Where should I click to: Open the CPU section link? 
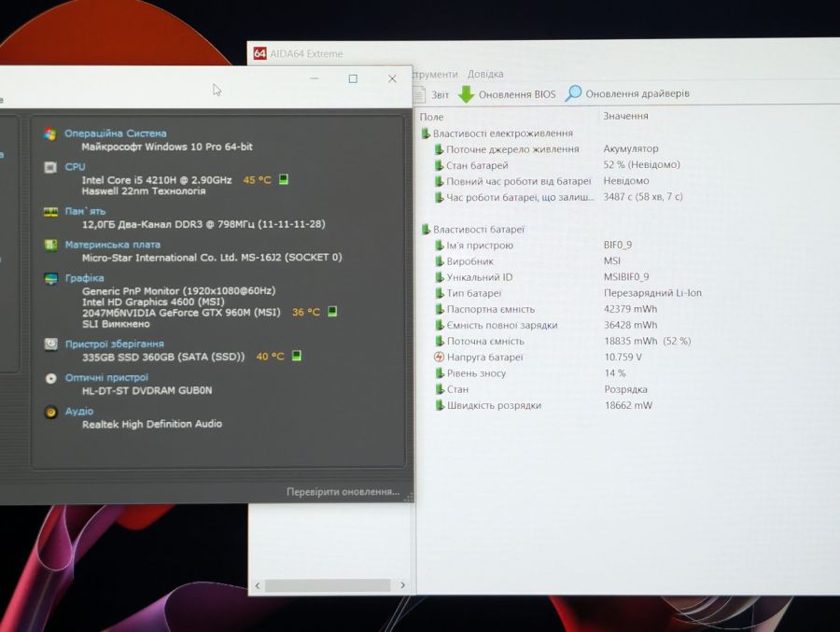(x=75, y=167)
